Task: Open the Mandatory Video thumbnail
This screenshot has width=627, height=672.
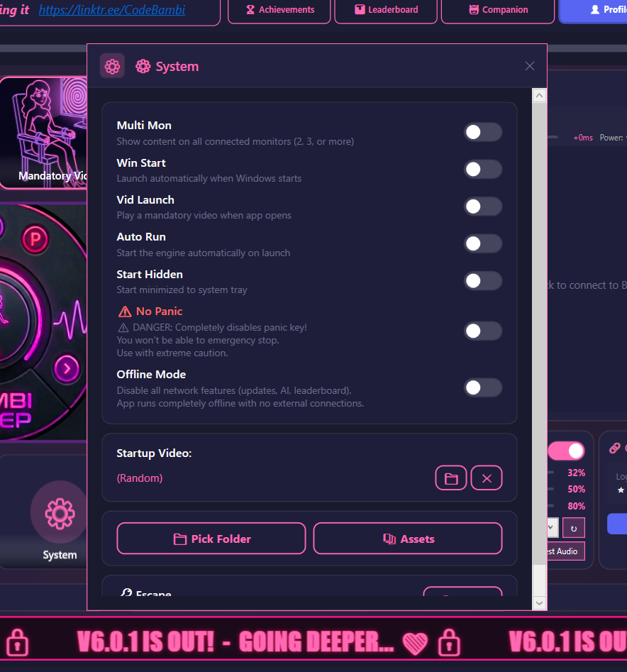Action: click(x=44, y=133)
